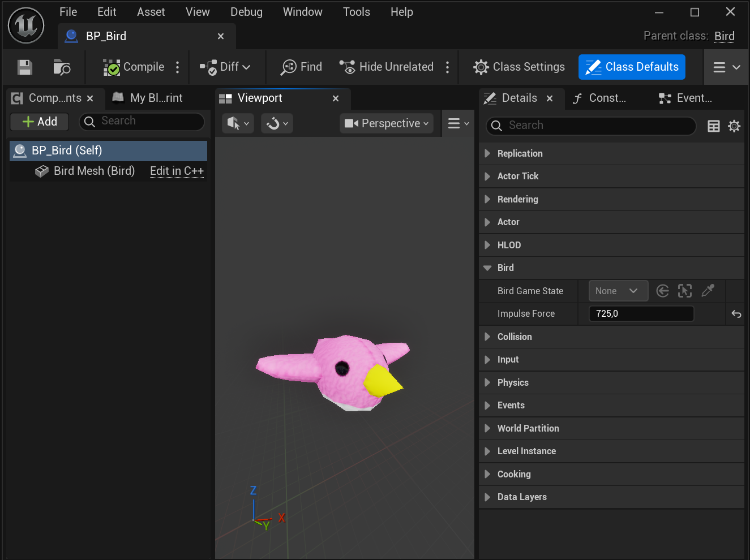Click the Browse to asset icon

pos(61,67)
